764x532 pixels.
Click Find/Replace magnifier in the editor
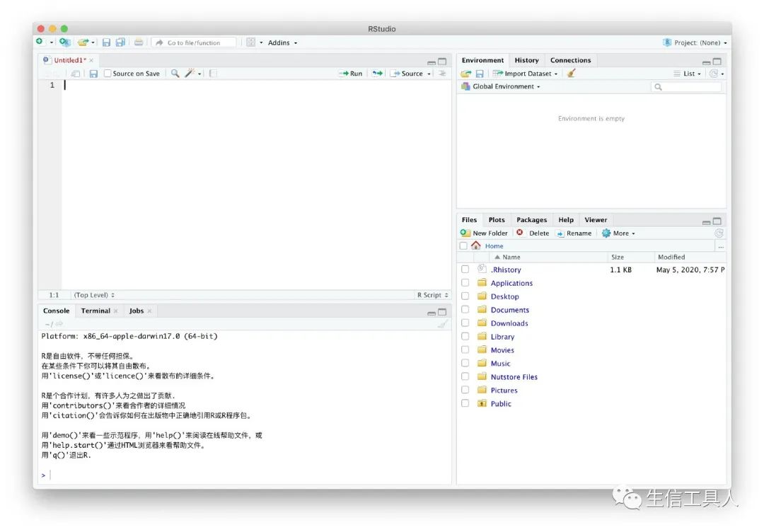(175, 73)
